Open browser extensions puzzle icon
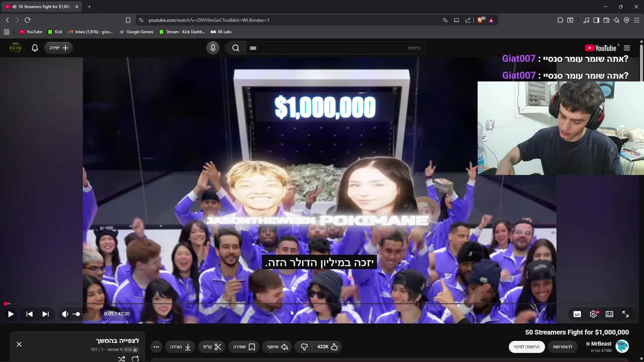Screen dimensions: 644x362 click(560, 20)
